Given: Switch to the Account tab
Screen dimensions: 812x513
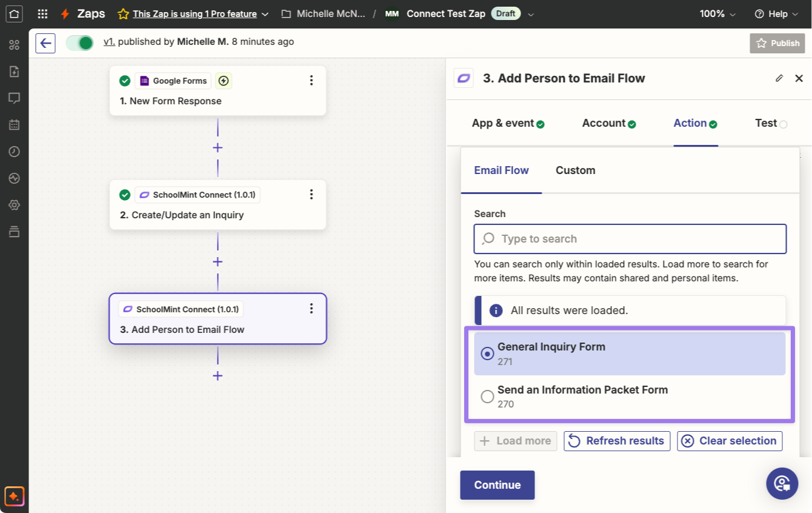Looking at the screenshot, I should (x=608, y=123).
